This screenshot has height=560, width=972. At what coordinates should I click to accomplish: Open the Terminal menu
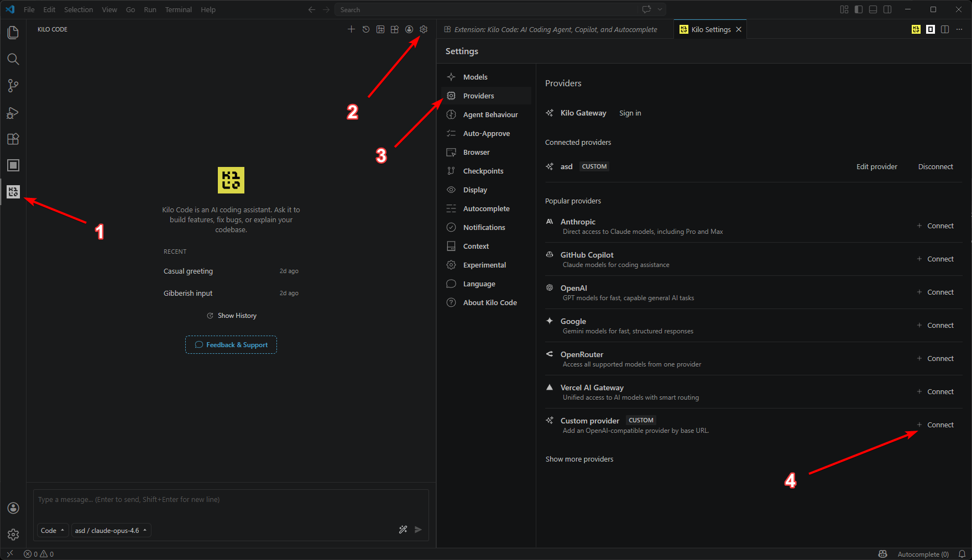pyautogui.click(x=179, y=9)
